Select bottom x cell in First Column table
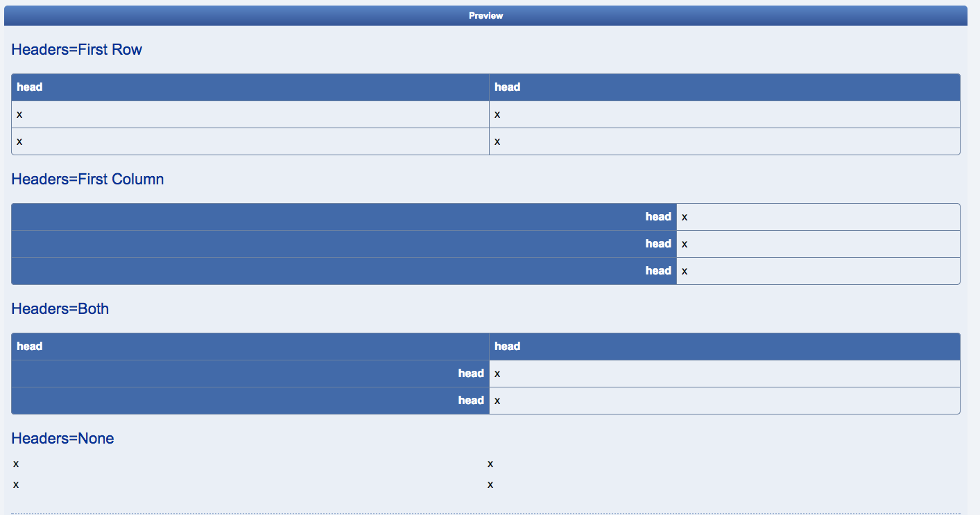 pos(818,271)
